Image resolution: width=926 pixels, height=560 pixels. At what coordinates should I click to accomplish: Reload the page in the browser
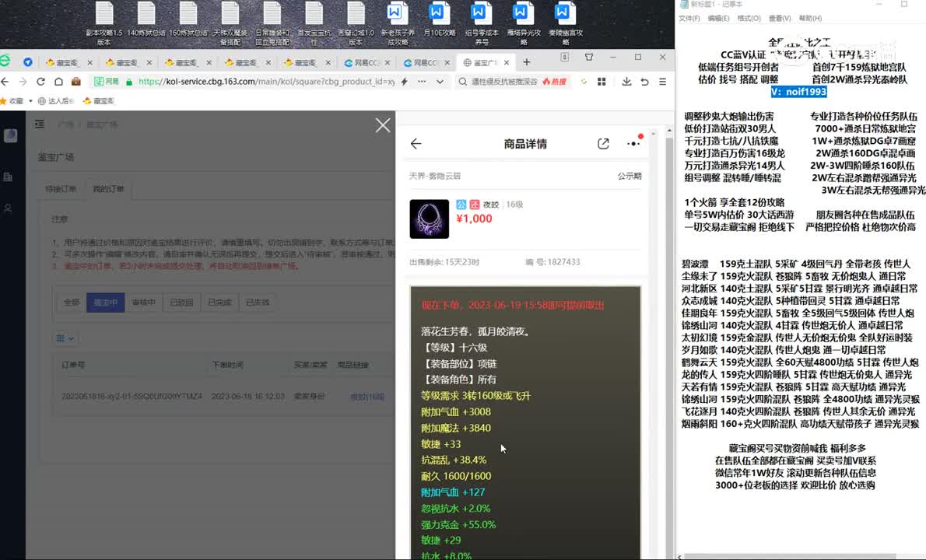pyautogui.click(x=40, y=82)
